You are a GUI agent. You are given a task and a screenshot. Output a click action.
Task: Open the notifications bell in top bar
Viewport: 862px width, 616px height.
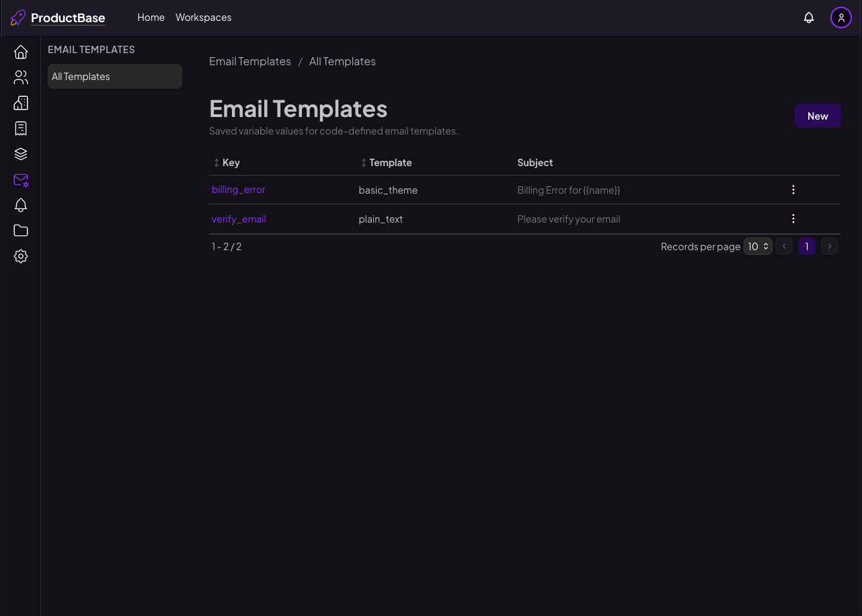[x=809, y=17]
